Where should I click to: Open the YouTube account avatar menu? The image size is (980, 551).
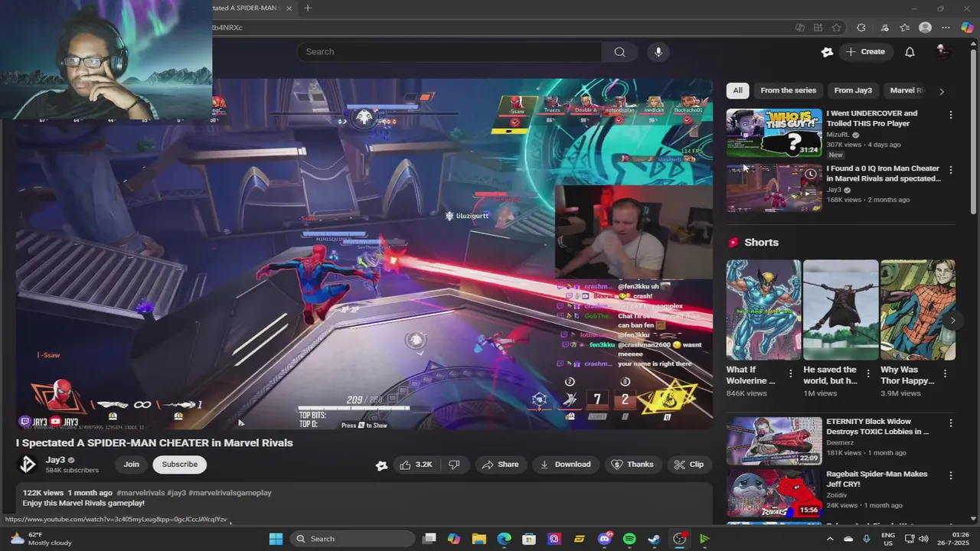click(x=942, y=51)
